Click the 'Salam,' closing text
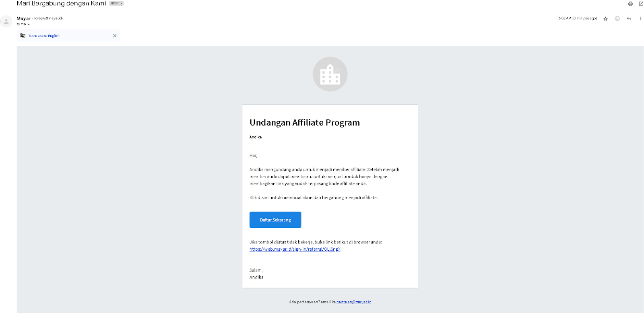Image resolution: width=644 pixels, height=313 pixels. click(256, 270)
